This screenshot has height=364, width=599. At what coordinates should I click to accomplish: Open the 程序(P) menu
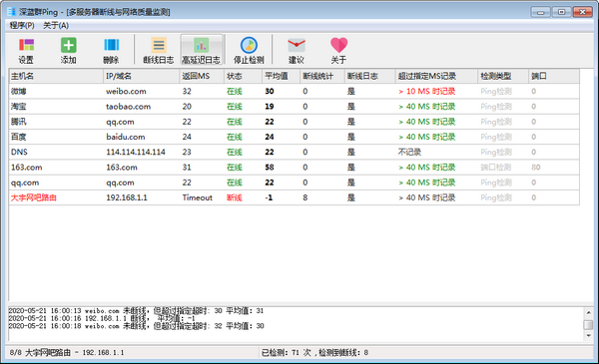[22, 25]
